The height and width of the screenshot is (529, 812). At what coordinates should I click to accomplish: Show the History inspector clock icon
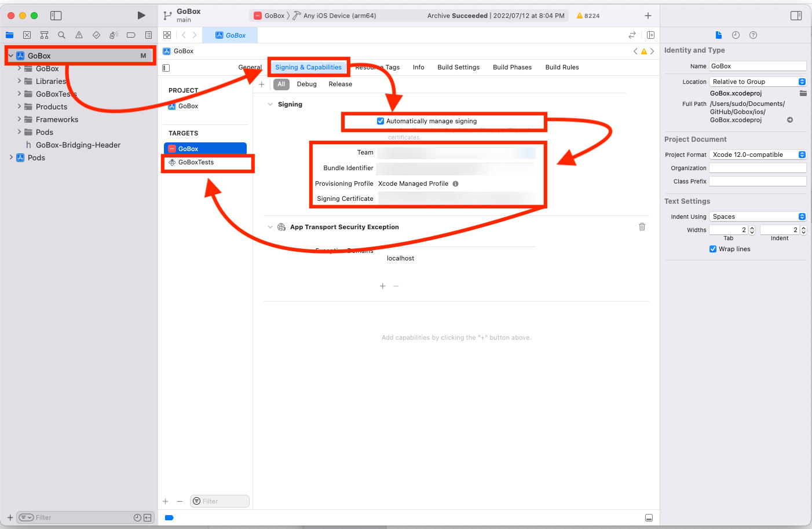coord(736,35)
